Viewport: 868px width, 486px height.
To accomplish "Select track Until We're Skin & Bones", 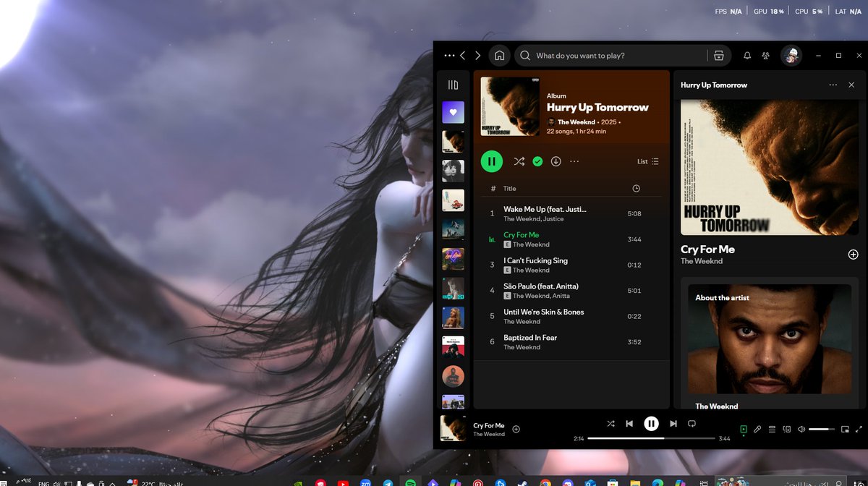I will (571, 316).
